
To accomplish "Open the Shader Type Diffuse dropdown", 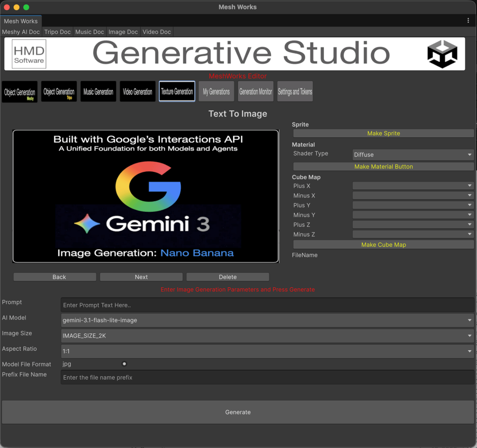I will 413,155.
